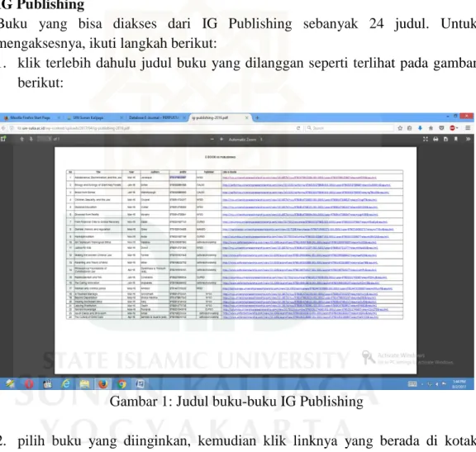Viewport: 476px width, 452px height.
Task: Open Internet Explorer from the taskbar
Action: point(65,384)
